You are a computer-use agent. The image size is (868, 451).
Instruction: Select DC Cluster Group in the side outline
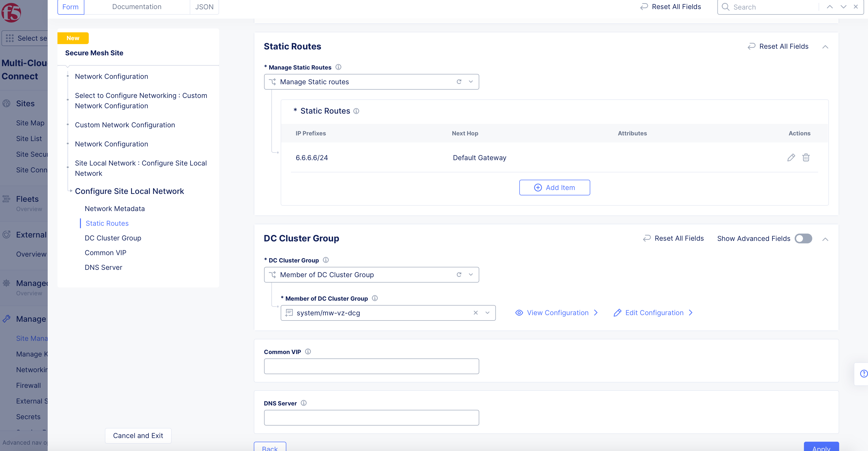tap(113, 238)
